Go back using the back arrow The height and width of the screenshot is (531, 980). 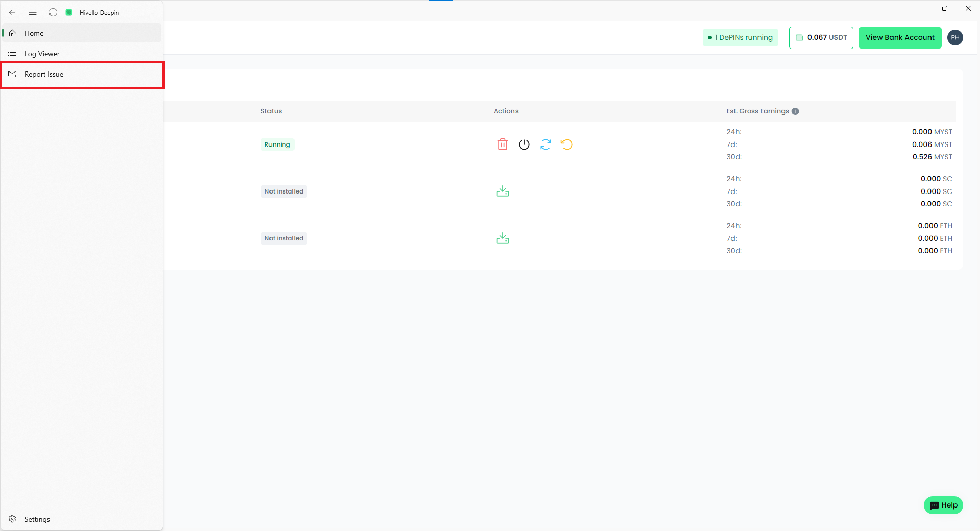point(12,12)
